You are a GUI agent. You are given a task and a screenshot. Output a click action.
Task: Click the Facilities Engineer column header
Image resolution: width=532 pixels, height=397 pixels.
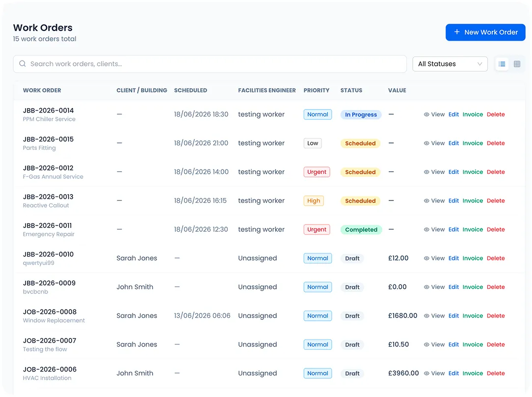tap(266, 90)
